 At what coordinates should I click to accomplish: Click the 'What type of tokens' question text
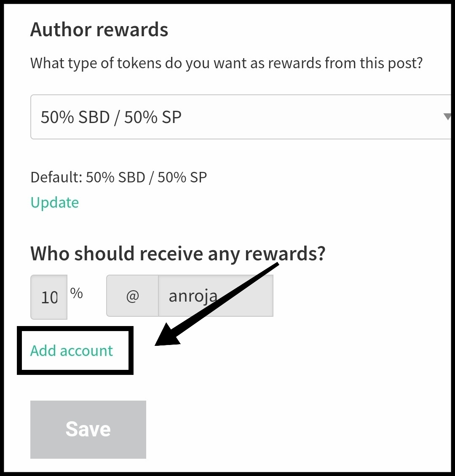point(226,64)
